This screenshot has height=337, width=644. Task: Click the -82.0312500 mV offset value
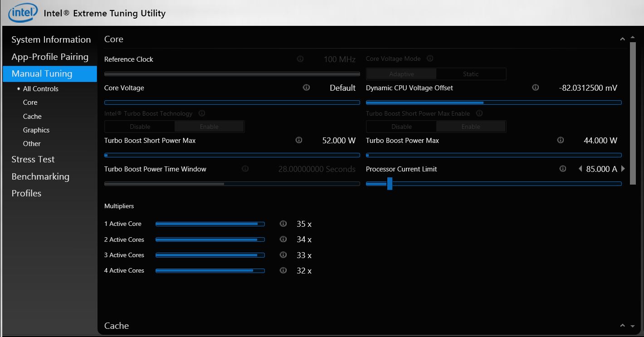click(588, 88)
